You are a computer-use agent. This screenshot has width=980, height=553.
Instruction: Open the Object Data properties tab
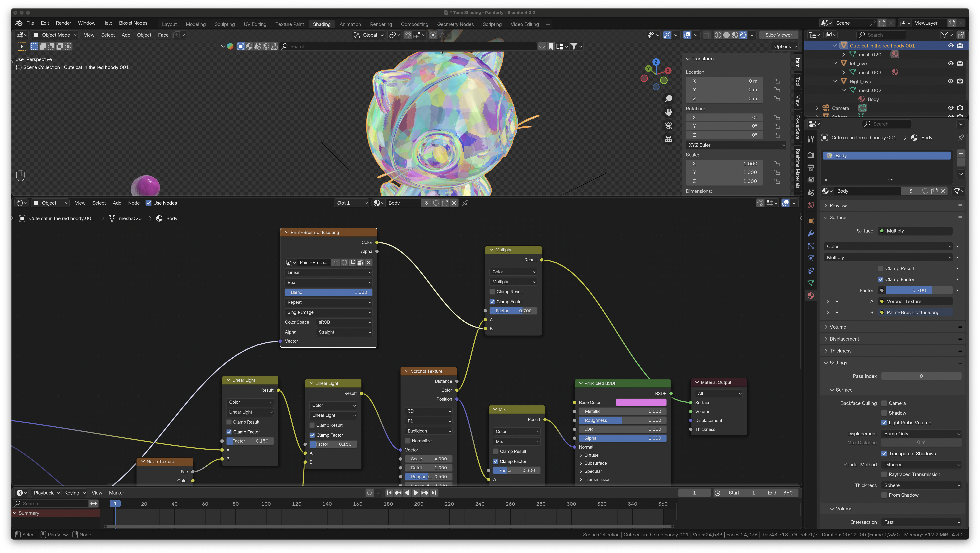tap(811, 283)
